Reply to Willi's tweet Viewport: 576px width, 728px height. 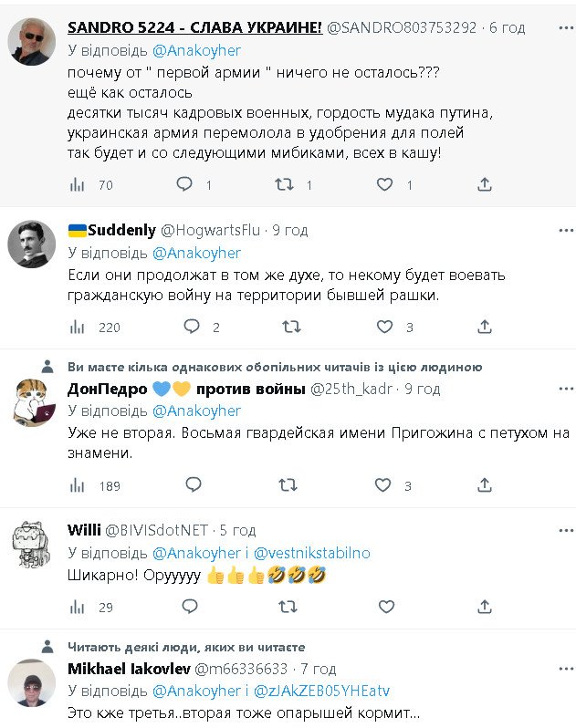coord(191,606)
